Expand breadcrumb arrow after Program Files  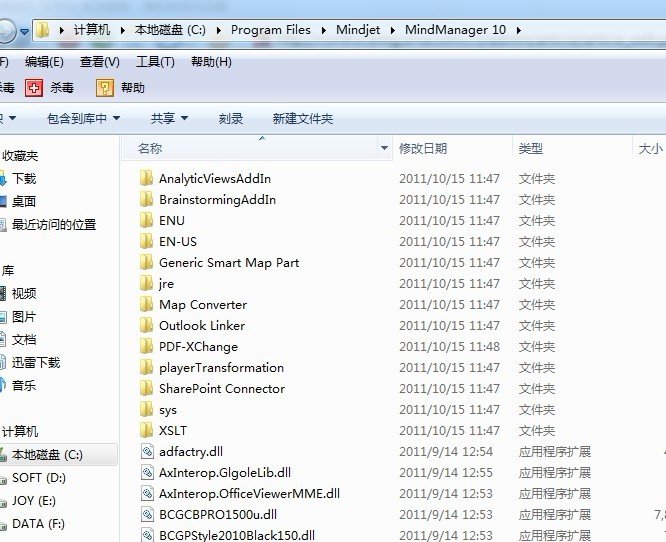point(324,30)
